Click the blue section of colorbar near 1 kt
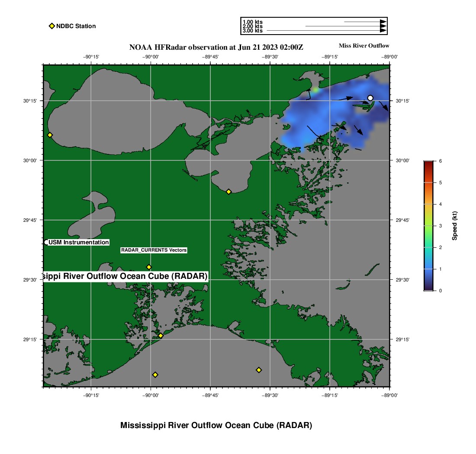The image size is (476, 454). (x=428, y=269)
